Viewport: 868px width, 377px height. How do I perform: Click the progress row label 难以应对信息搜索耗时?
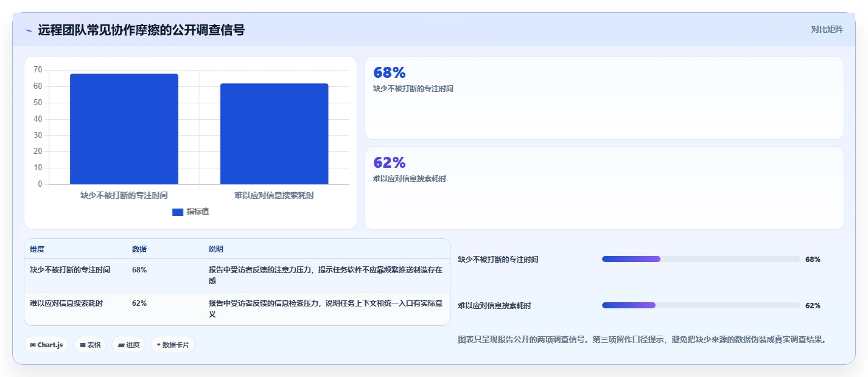click(494, 305)
